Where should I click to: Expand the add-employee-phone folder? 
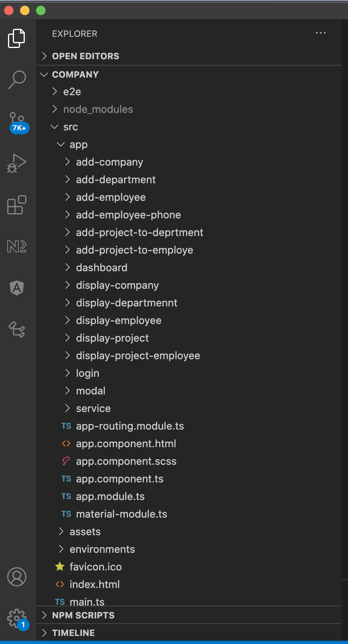coord(128,215)
